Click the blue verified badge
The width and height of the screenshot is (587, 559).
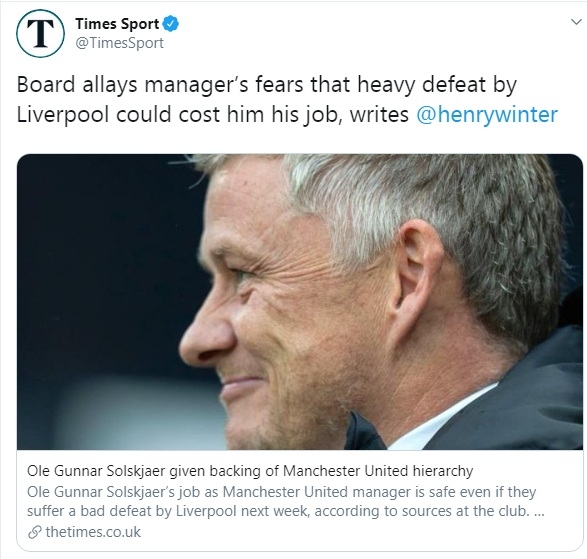click(171, 24)
